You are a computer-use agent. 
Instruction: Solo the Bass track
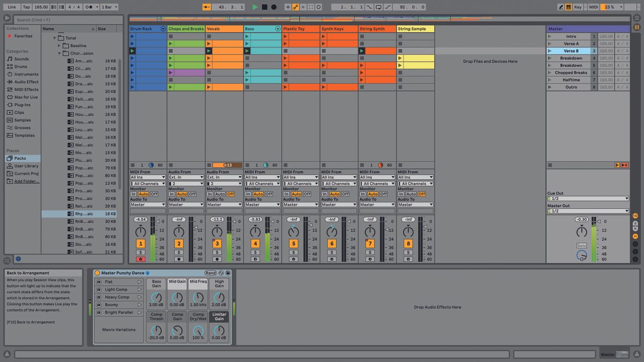pos(255,252)
